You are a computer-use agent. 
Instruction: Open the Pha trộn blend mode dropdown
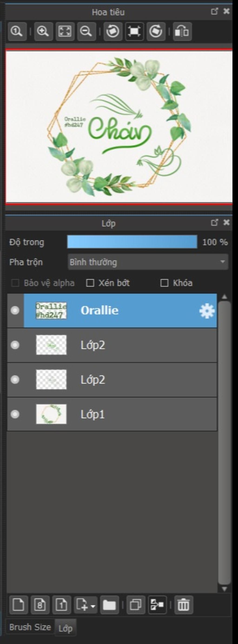pos(148,262)
